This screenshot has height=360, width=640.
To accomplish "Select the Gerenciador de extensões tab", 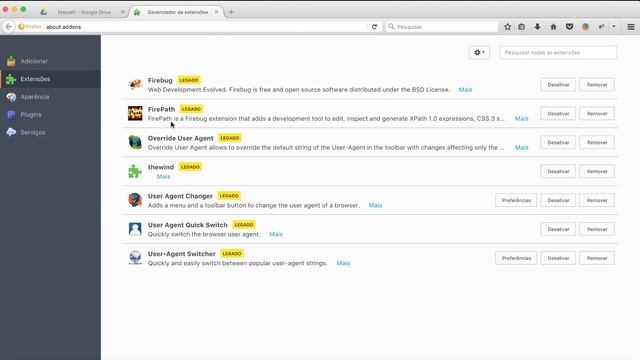I will click(x=177, y=12).
